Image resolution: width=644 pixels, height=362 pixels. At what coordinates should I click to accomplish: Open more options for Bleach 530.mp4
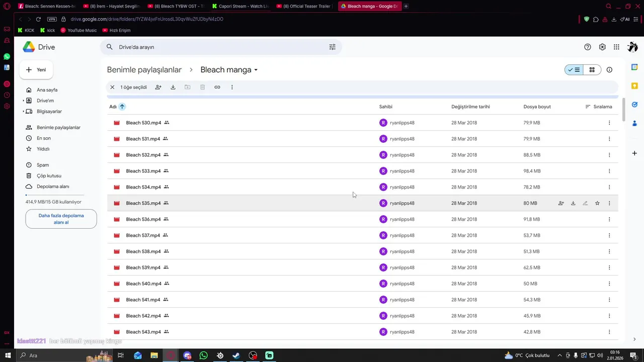(609, 123)
